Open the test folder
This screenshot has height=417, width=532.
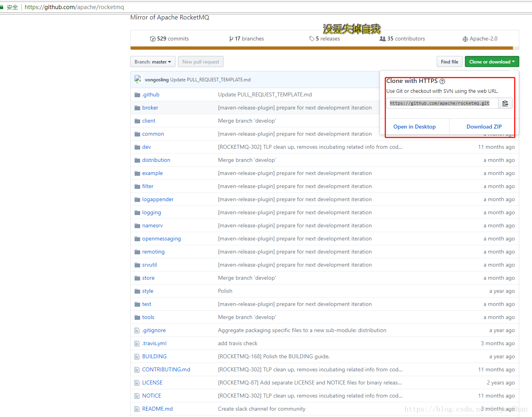146,304
